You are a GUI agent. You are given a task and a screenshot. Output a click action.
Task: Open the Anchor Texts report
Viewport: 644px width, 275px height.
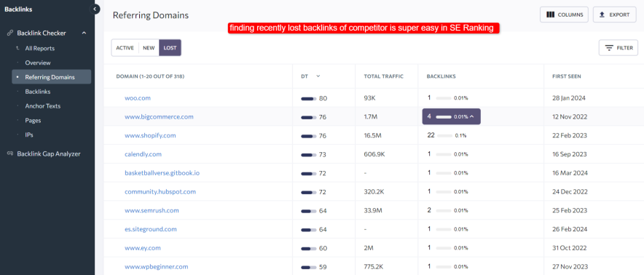point(43,106)
